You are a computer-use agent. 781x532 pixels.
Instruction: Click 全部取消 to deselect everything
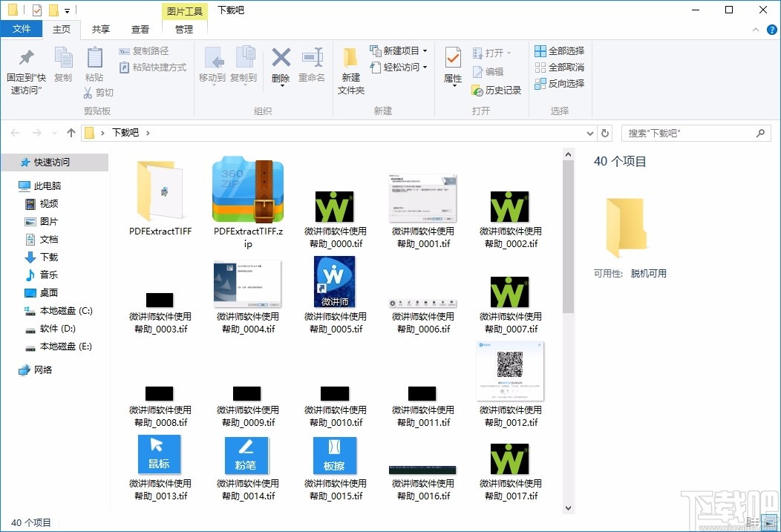pyautogui.click(x=558, y=67)
